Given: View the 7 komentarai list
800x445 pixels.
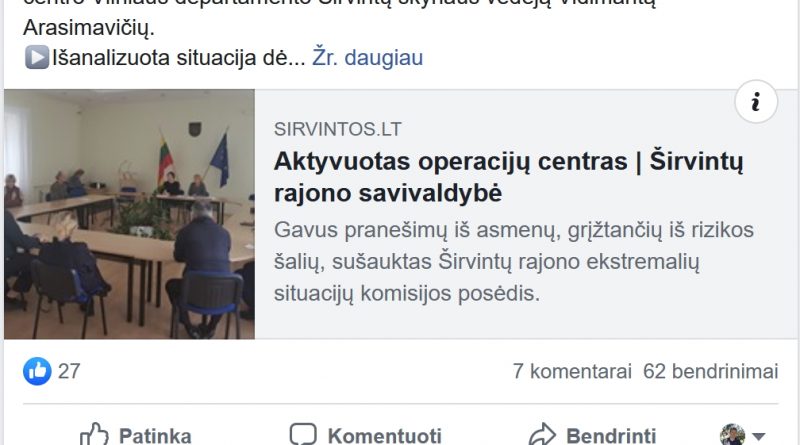Looking at the screenshot, I should pyautogui.click(x=572, y=371).
